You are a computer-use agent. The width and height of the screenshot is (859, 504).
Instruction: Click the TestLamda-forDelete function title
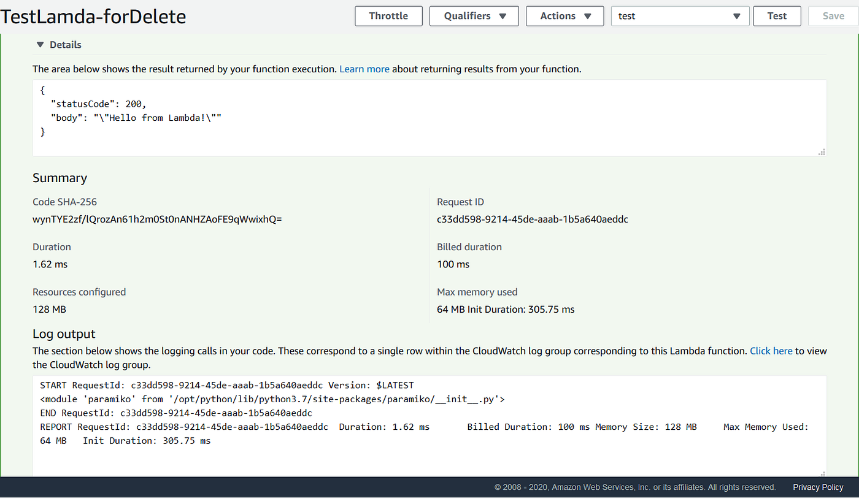click(93, 17)
